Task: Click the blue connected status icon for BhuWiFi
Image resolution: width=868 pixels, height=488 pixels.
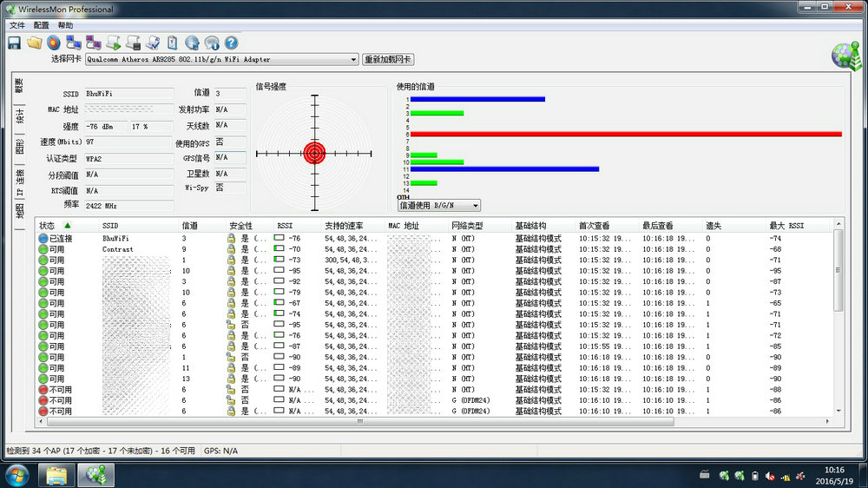Action: click(43, 238)
